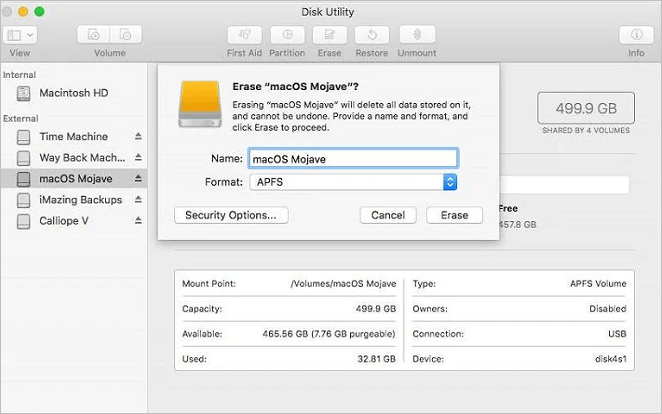Eject the Calliope V volume
Viewport: 662px width, 414px height.
point(138,220)
